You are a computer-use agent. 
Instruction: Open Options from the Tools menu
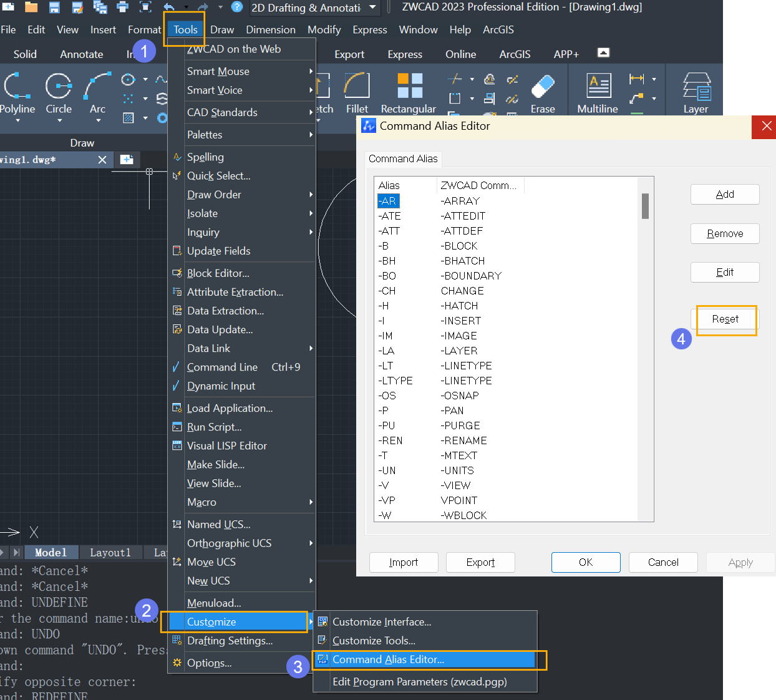coord(241,663)
